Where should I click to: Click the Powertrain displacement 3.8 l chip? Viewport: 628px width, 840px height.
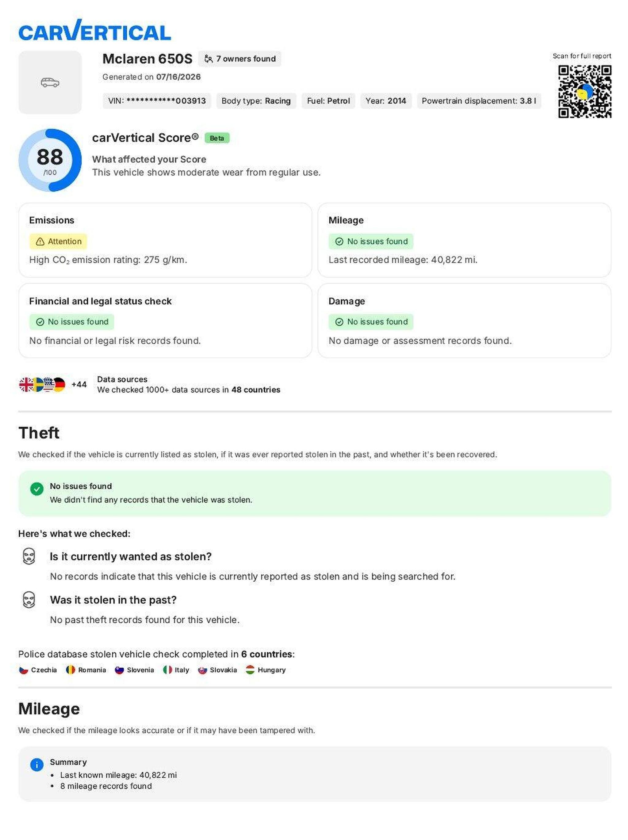479,101
